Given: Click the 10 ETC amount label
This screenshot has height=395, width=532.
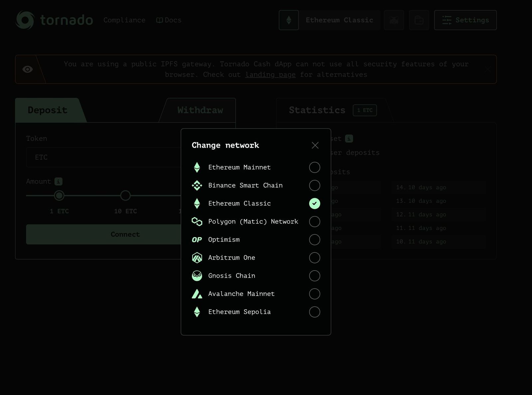Looking at the screenshot, I should [x=125, y=211].
